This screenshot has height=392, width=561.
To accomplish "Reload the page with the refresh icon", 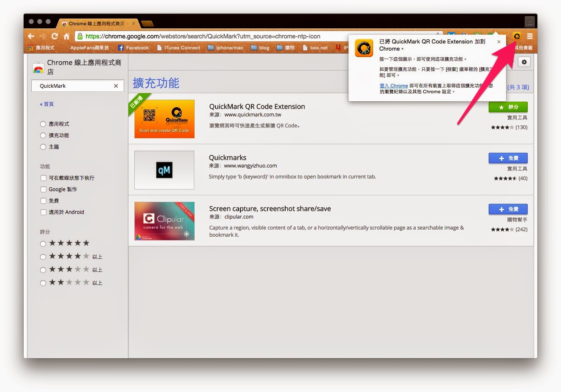I will [x=54, y=36].
